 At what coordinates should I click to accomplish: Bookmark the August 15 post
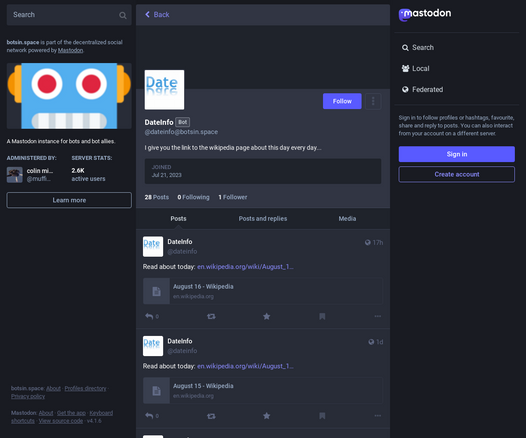click(x=322, y=416)
